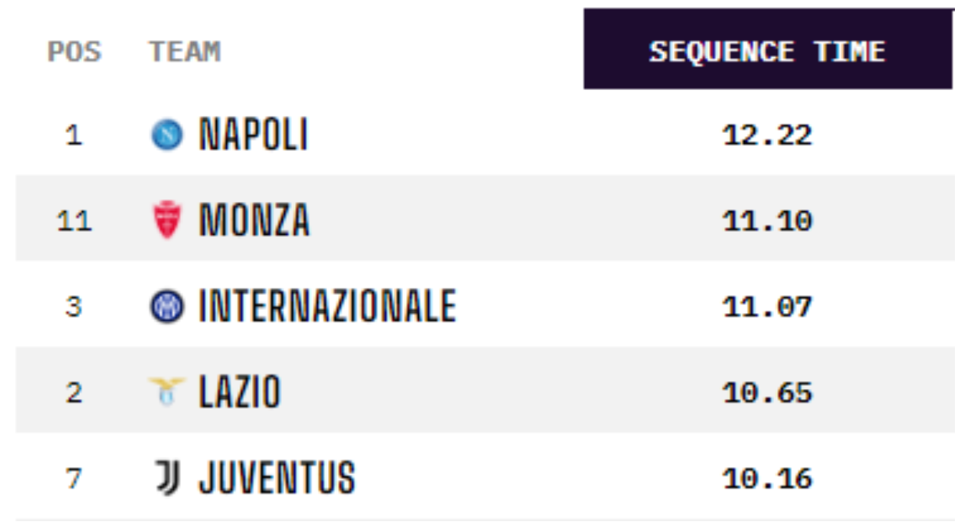Sort table by TEAM column header
Viewport: 980px width, 529px height.
[185, 52]
